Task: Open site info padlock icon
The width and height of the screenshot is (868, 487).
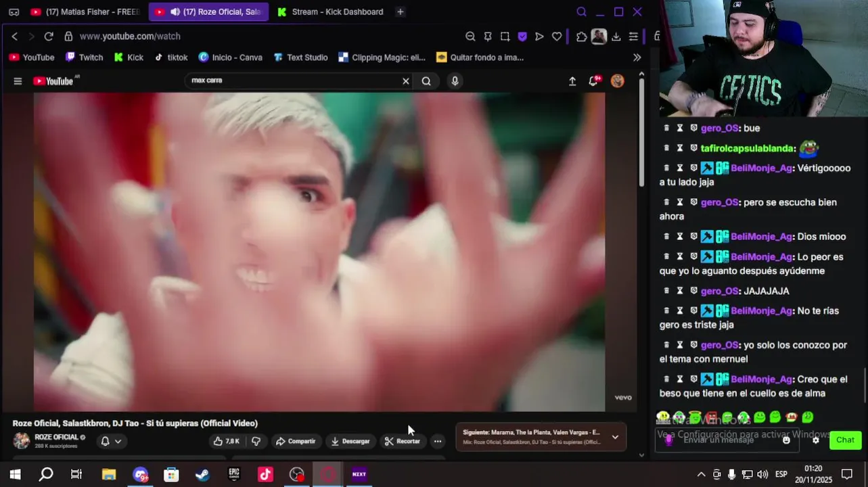Action: coord(68,37)
